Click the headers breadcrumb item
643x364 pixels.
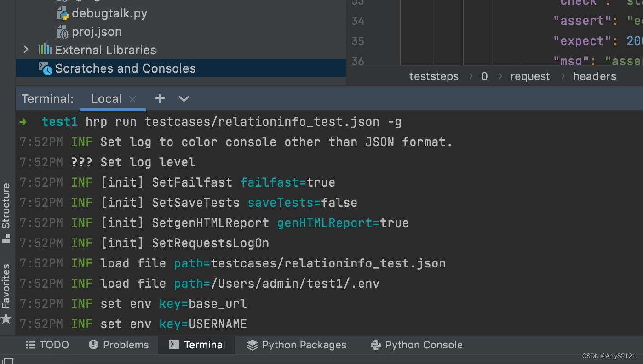[x=594, y=76]
